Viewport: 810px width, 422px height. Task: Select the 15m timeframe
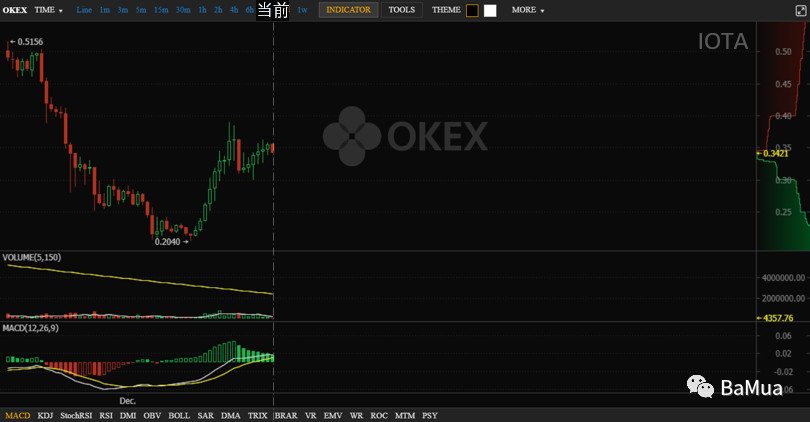(161, 10)
